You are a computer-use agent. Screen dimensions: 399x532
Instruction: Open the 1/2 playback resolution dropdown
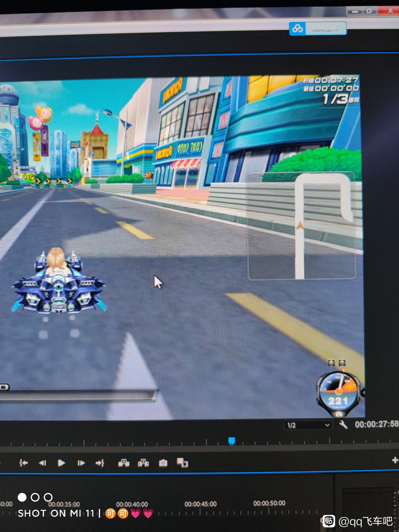click(x=308, y=425)
